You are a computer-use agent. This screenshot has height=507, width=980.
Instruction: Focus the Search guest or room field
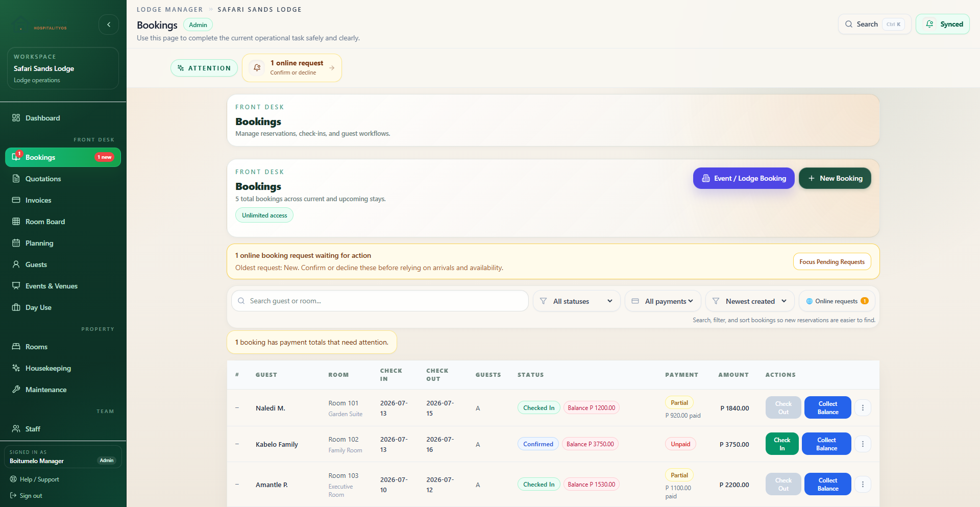click(x=380, y=301)
